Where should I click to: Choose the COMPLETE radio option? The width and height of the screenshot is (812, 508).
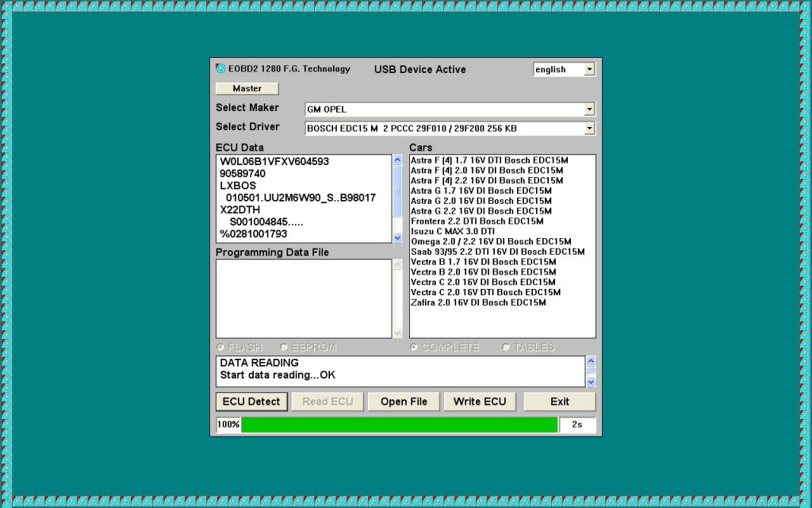pos(415,348)
